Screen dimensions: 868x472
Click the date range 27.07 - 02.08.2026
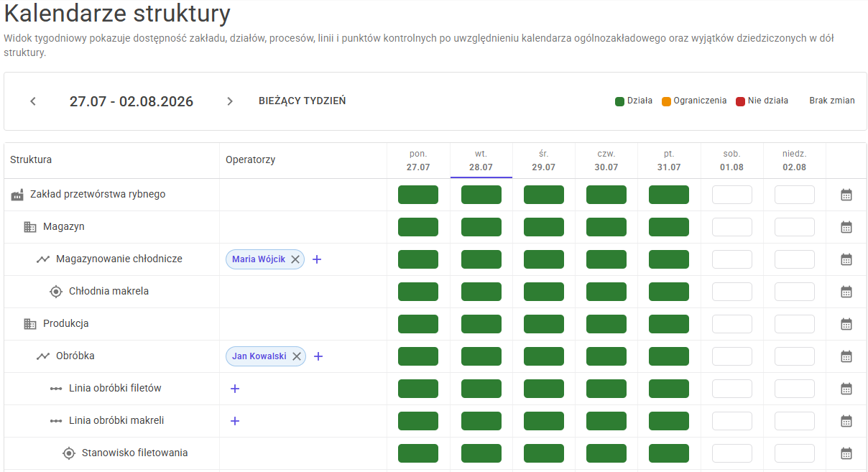point(131,101)
